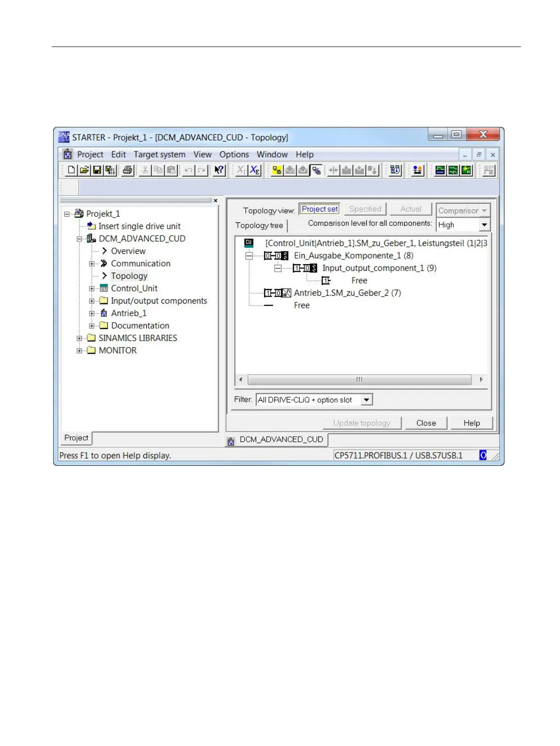Click the Actual topology view button
Image resolution: width=560 pixels, height=746 pixels.
[411, 209]
